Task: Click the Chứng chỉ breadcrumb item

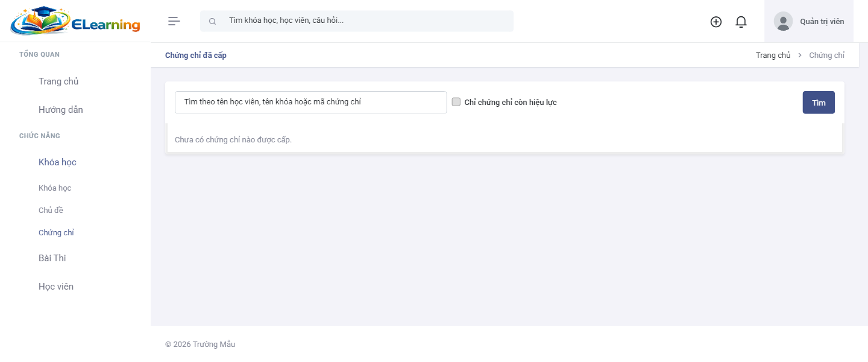Action: (827, 56)
